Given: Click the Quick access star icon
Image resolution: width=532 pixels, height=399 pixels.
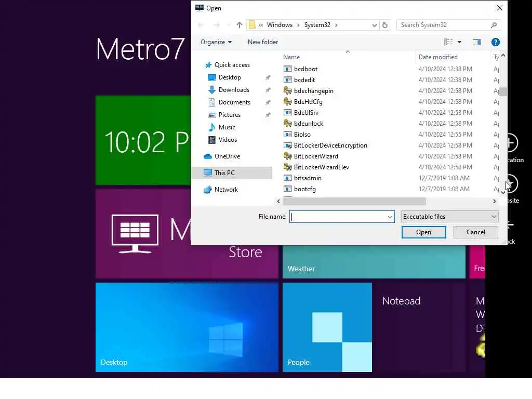Looking at the screenshot, I should point(208,65).
